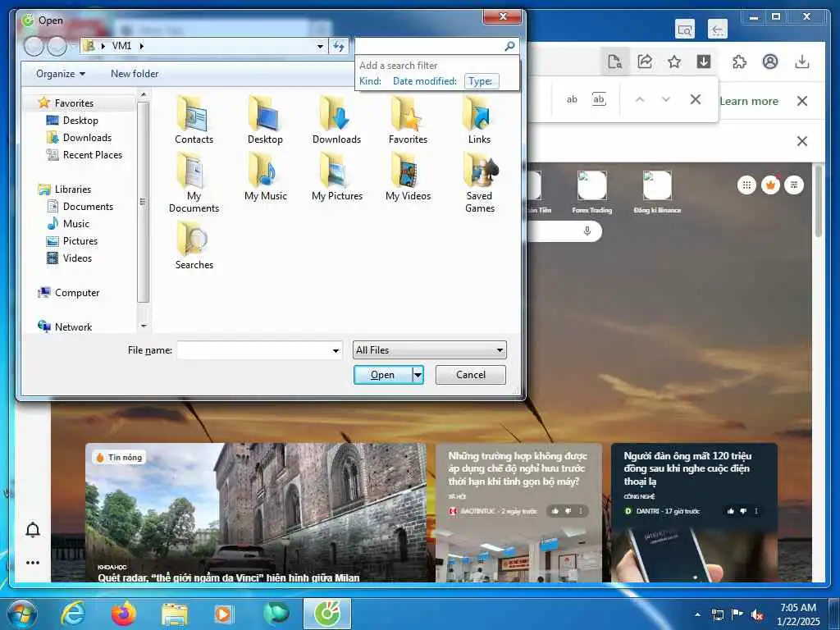Select Documents library in navigation pane
The image size is (840, 630).
[x=88, y=206]
